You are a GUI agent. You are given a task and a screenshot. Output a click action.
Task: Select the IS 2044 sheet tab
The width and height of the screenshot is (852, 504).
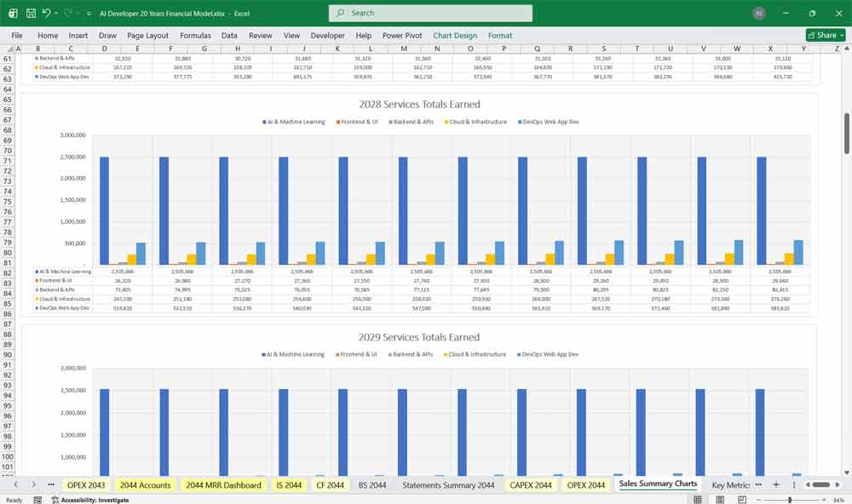click(290, 484)
